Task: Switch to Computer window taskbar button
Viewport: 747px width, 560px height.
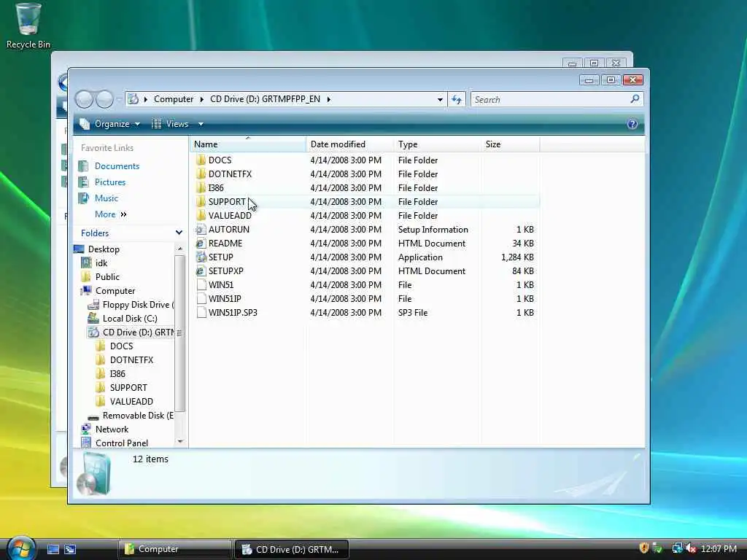Action: point(175,549)
